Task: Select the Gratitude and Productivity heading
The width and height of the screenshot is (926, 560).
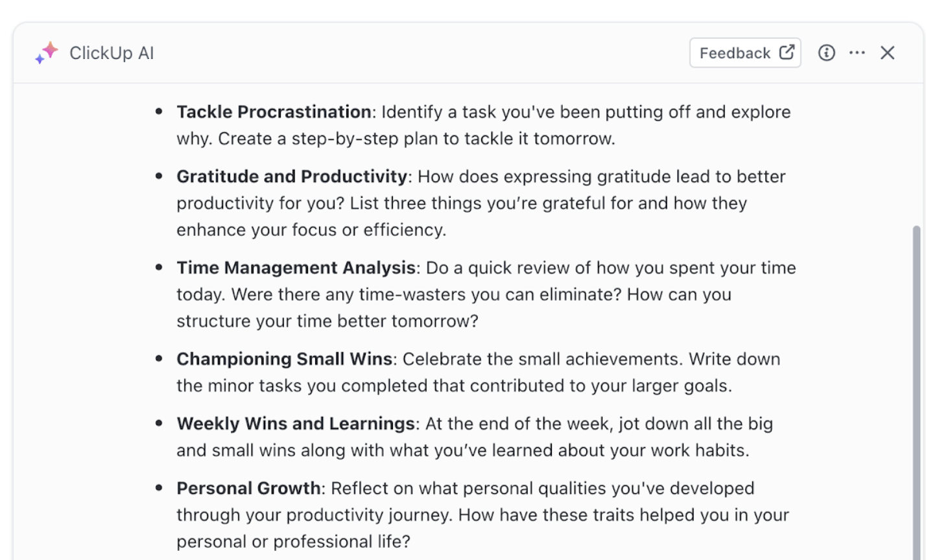Action: 292,176
